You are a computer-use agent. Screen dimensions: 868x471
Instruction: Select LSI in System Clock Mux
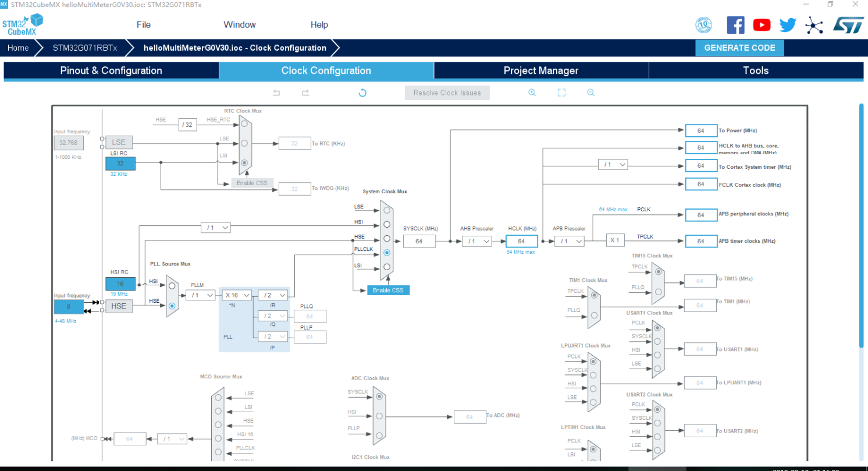pos(386,267)
